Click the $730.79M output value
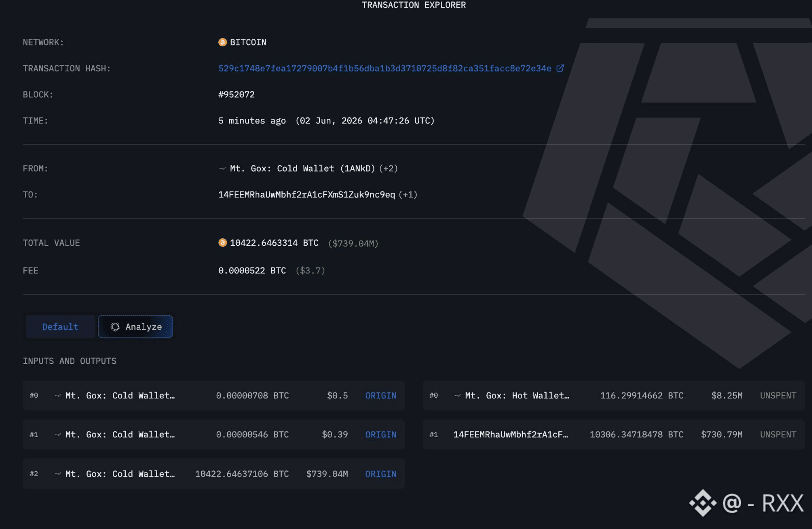 [x=721, y=435]
